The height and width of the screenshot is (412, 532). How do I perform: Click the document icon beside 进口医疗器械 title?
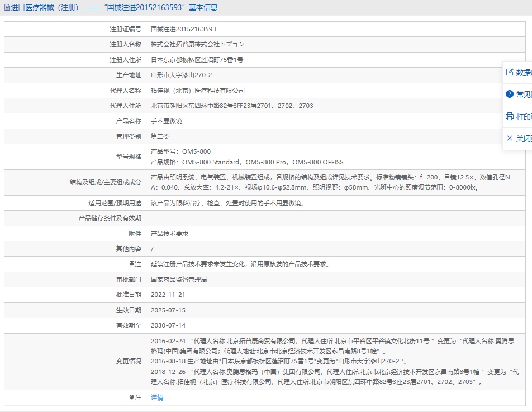7,8
